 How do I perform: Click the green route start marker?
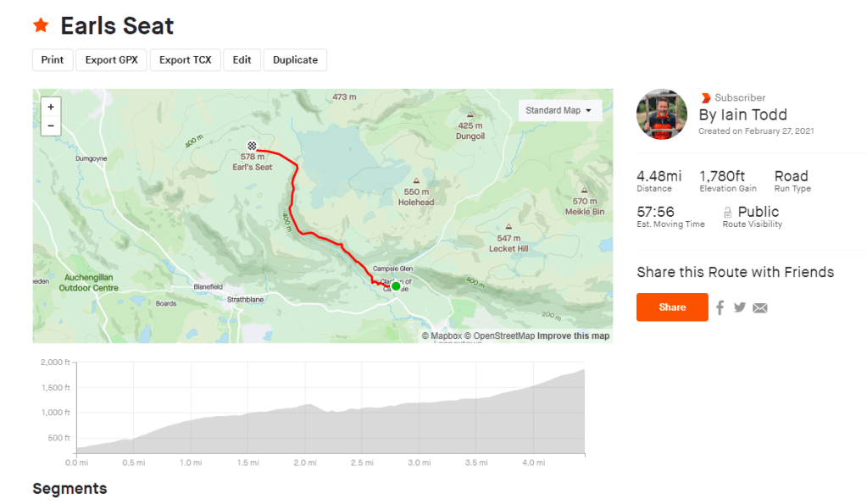(x=396, y=286)
